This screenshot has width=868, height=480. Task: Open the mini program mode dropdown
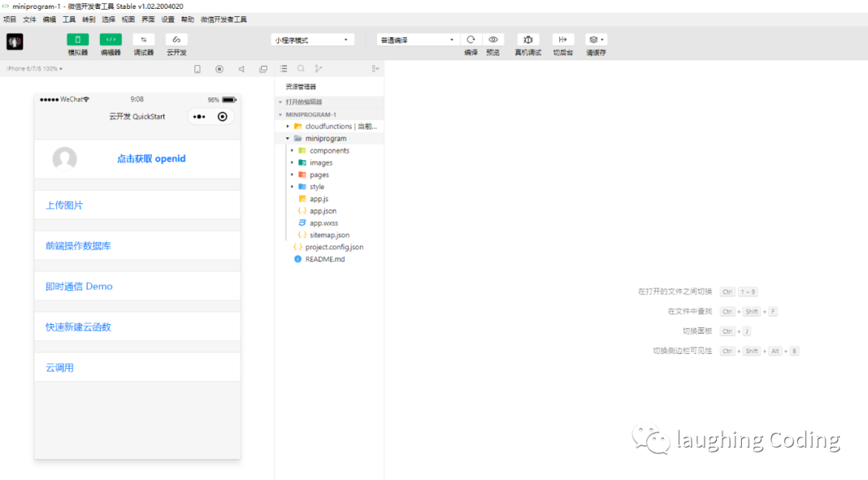point(312,40)
